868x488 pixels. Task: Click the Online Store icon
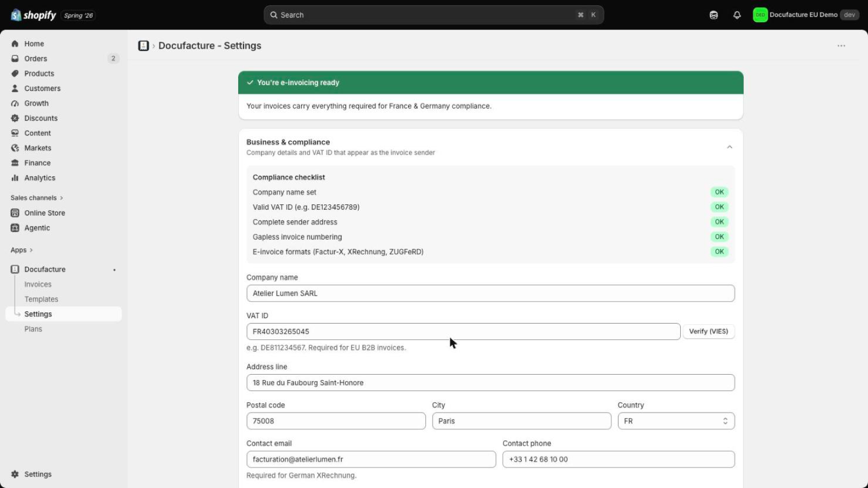[x=15, y=213]
